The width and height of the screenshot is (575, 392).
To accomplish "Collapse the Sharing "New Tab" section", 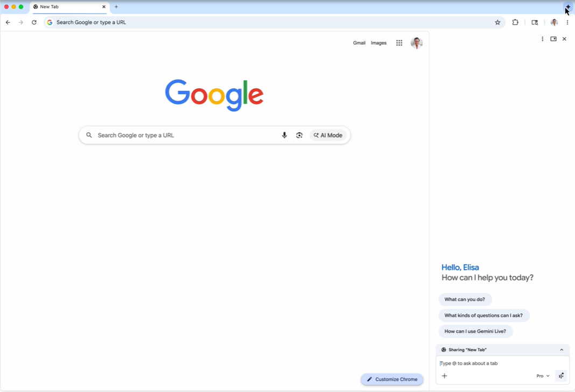I will tap(562, 350).
